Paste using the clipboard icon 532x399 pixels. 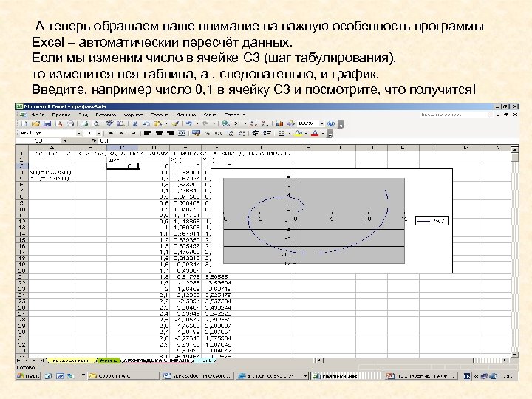point(158,123)
